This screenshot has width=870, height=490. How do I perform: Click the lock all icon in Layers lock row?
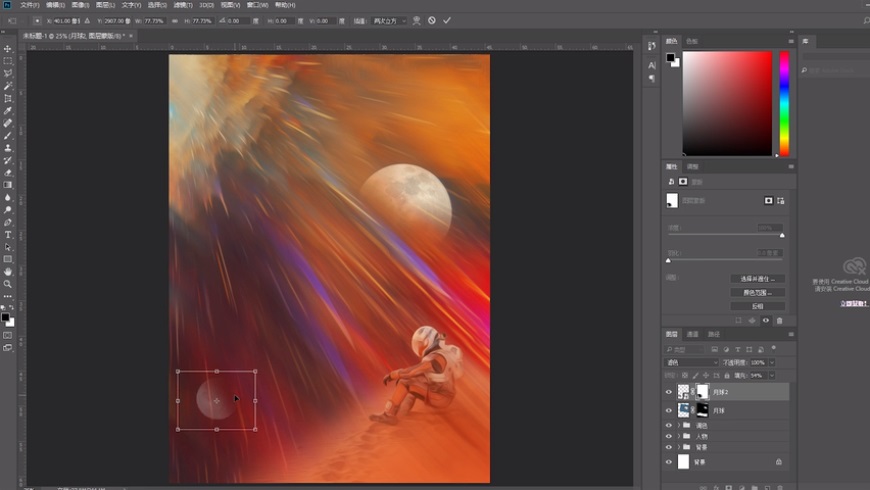point(727,376)
